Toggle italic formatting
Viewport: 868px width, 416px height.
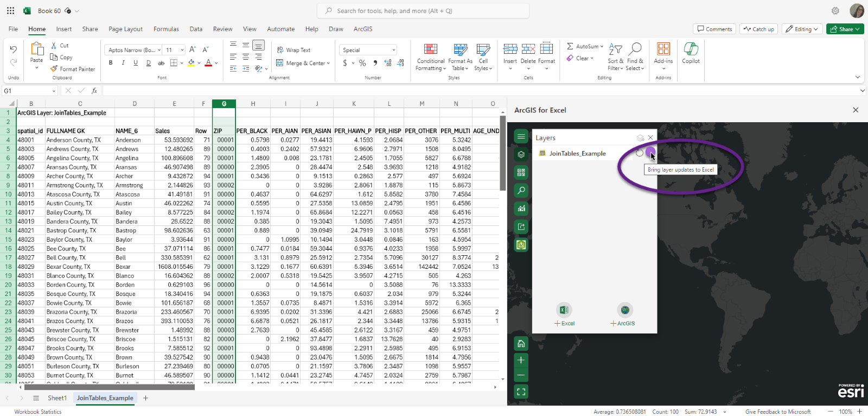(123, 63)
